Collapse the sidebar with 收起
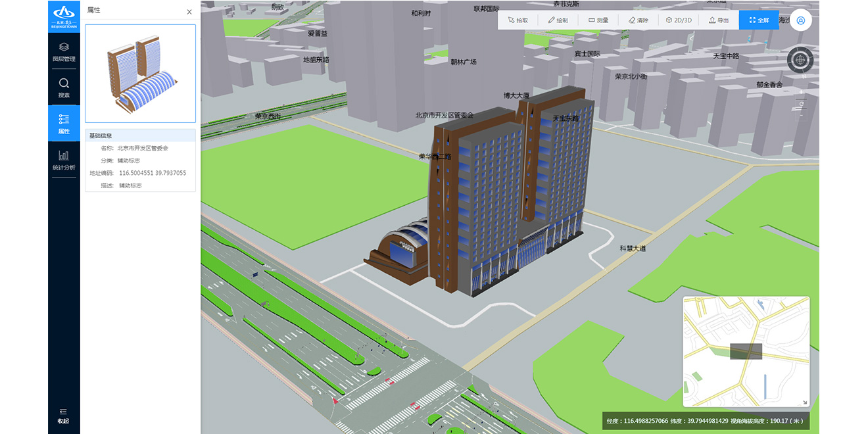 [x=63, y=416]
